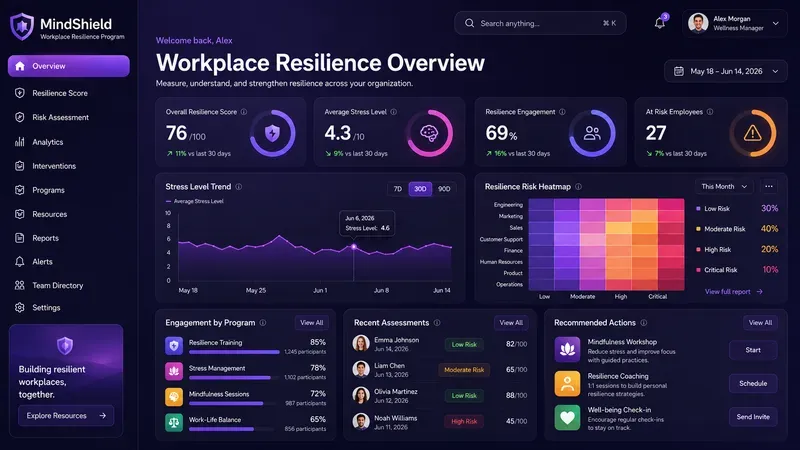Click Emma Johnson's assessment row
The height and width of the screenshot is (450, 800).
(440, 344)
